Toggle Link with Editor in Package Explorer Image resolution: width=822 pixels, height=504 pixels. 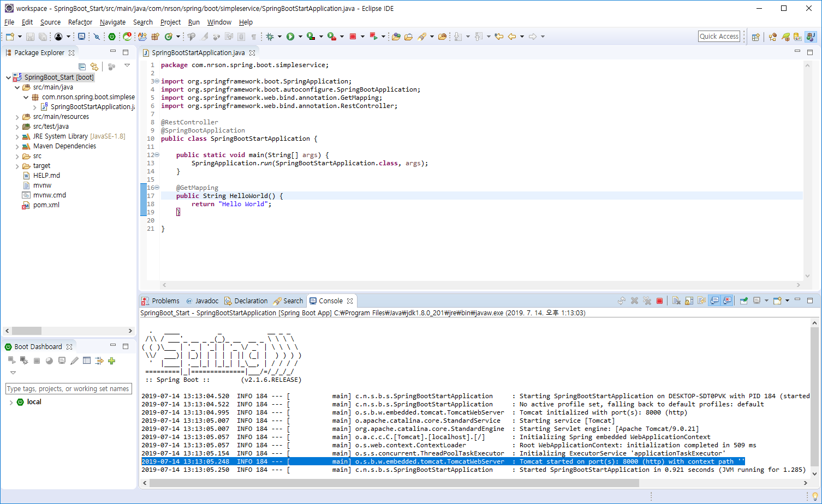tap(94, 67)
